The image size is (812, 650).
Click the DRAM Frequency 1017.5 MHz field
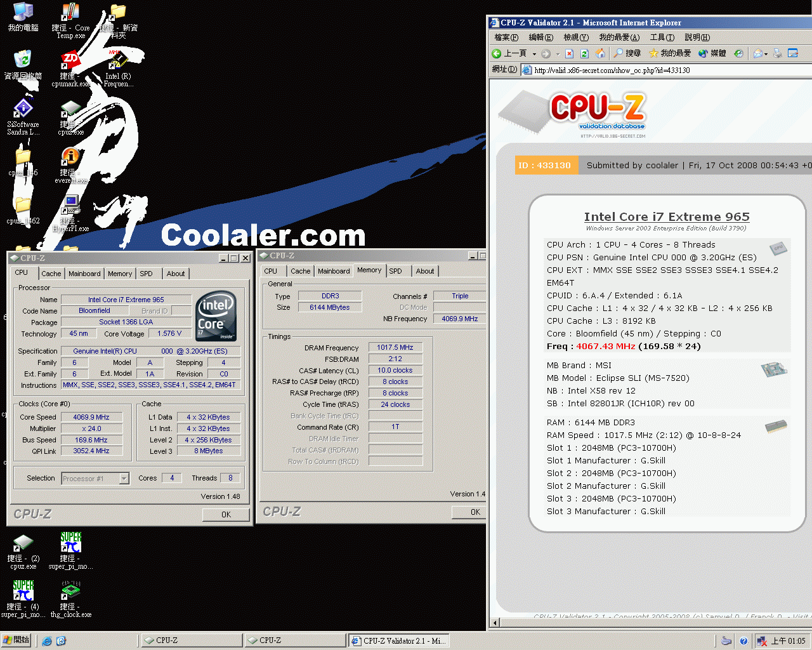coord(395,348)
